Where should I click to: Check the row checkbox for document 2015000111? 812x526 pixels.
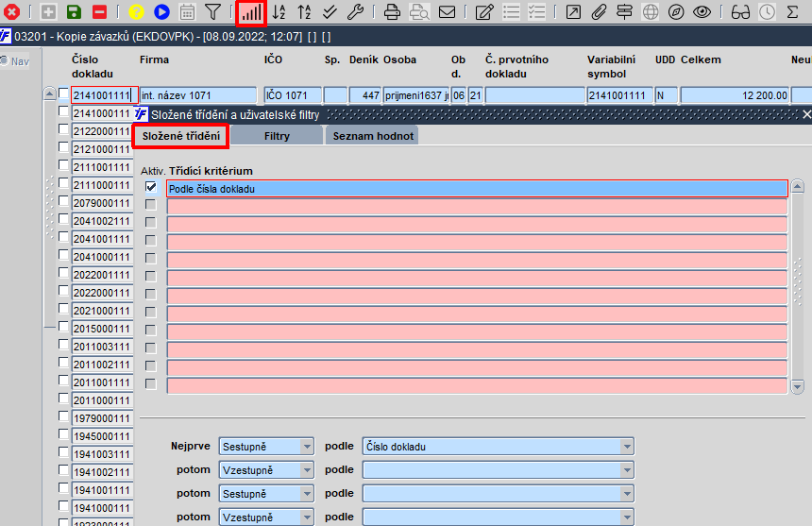point(63,326)
